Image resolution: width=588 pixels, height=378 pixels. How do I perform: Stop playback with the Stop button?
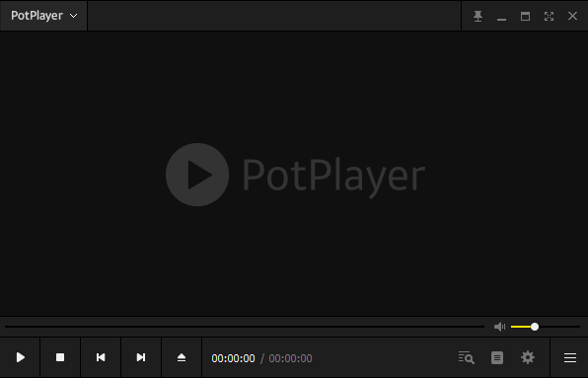[x=60, y=357]
